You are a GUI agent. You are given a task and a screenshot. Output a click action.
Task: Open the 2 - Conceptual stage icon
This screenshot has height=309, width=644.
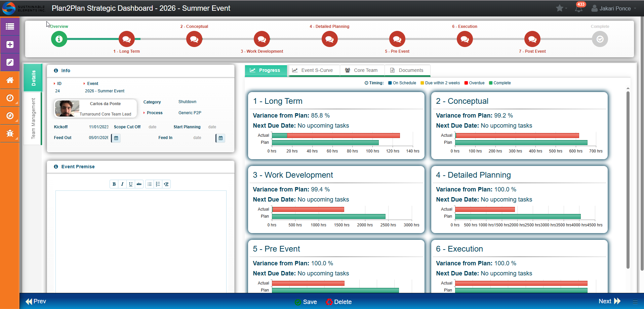[x=194, y=39]
